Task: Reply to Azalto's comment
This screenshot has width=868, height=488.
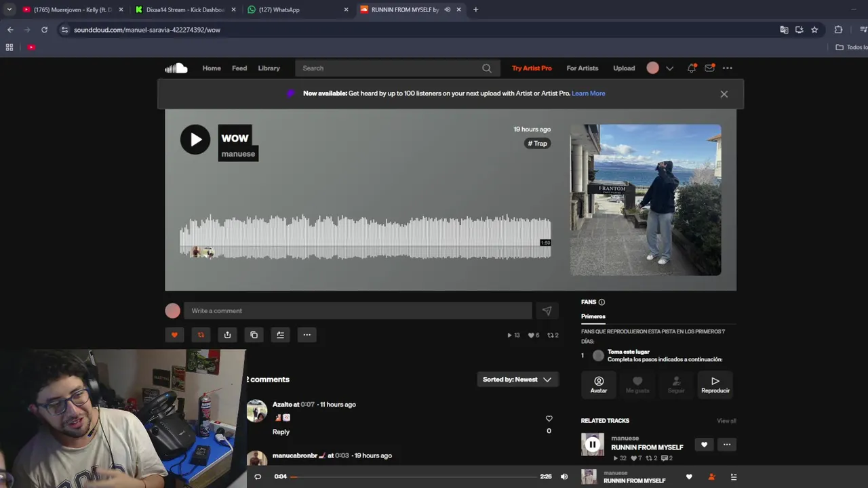Action: tap(281, 432)
